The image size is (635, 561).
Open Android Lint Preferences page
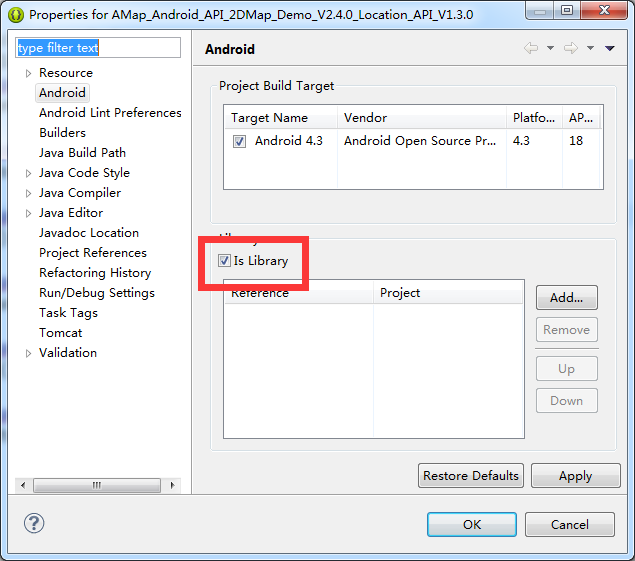pyautogui.click(x=110, y=113)
